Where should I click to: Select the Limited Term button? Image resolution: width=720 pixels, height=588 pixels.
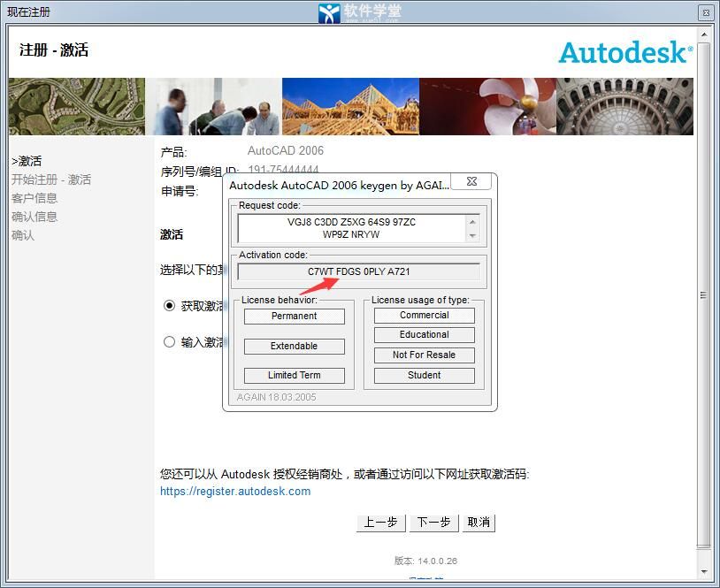point(294,376)
